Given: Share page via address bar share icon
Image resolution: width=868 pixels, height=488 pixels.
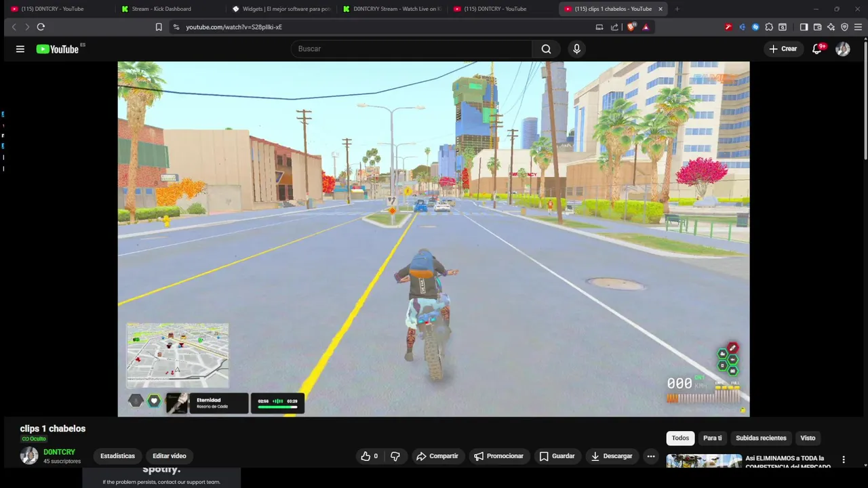Looking at the screenshot, I should pyautogui.click(x=614, y=27).
